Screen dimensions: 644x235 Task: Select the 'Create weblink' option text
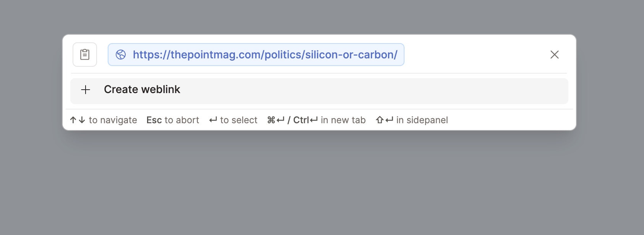click(x=142, y=90)
